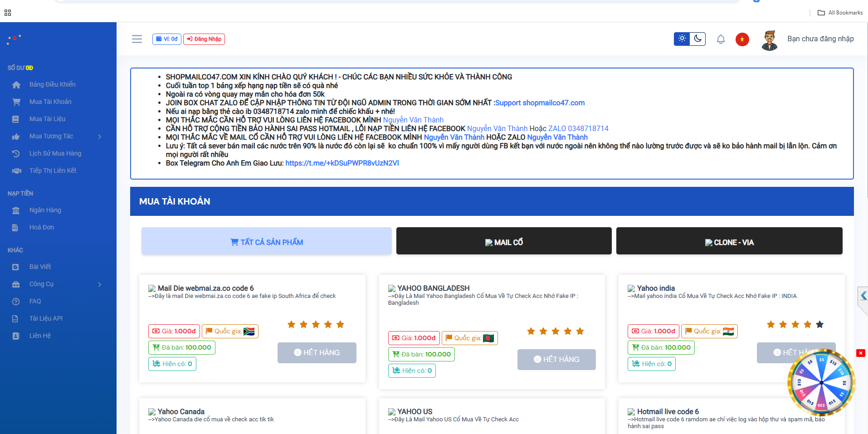Viewport: 868px width, 434px height.
Task: Select the MAIL CỔ tab
Action: pos(503,242)
